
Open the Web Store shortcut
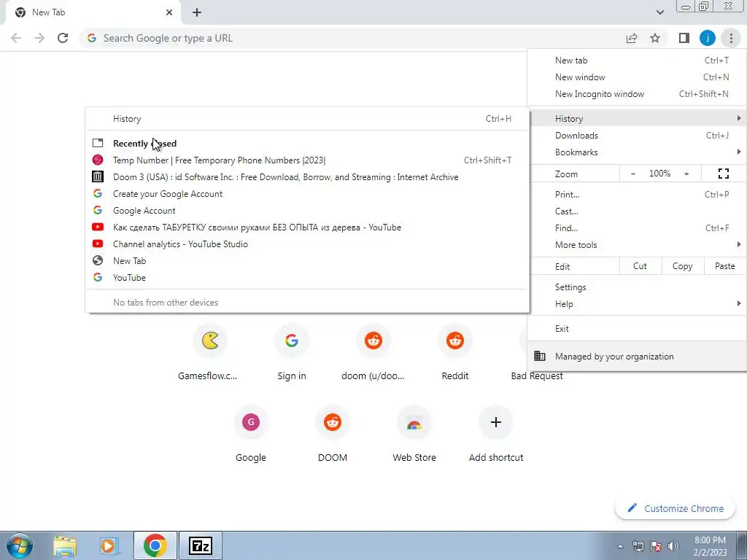[414, 433]
